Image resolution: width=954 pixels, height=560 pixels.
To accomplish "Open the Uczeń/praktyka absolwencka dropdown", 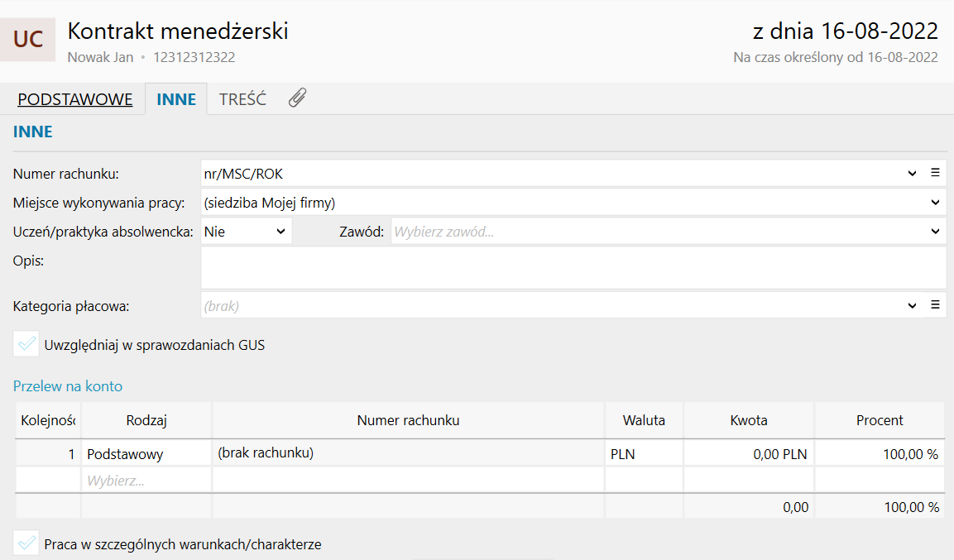I will (247, 232).
